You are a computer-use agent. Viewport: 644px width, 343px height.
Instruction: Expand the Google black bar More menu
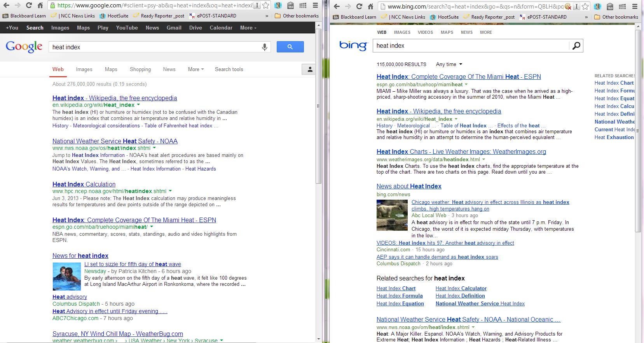click(x=248, y=28)
